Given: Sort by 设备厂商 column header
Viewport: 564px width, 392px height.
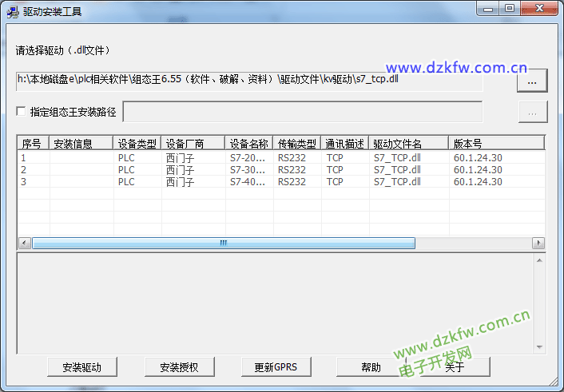Looking at the screenshot, I should pos(193,144).
